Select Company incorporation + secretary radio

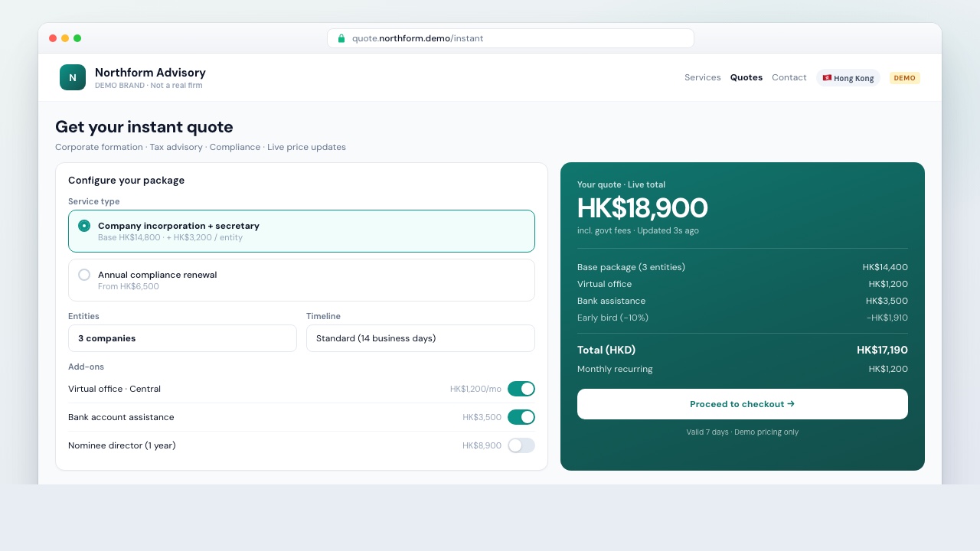(x=84, y=226)
